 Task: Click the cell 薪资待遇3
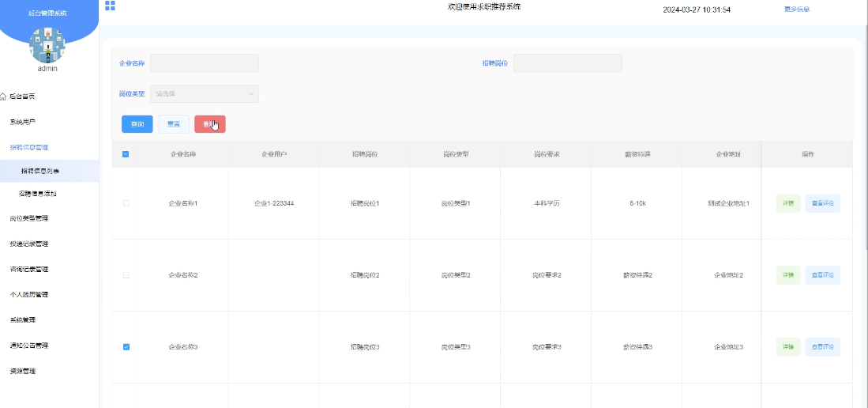coord(637,347)
